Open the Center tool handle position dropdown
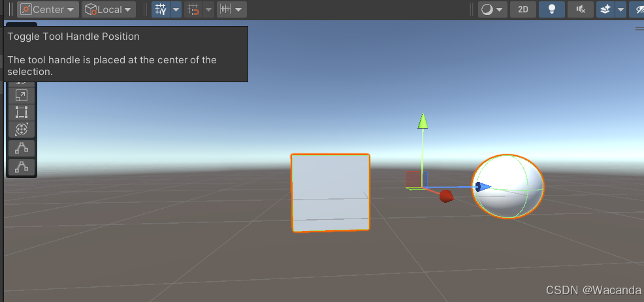644x302 pixels. pyautogui.click(x=48, y=9)
